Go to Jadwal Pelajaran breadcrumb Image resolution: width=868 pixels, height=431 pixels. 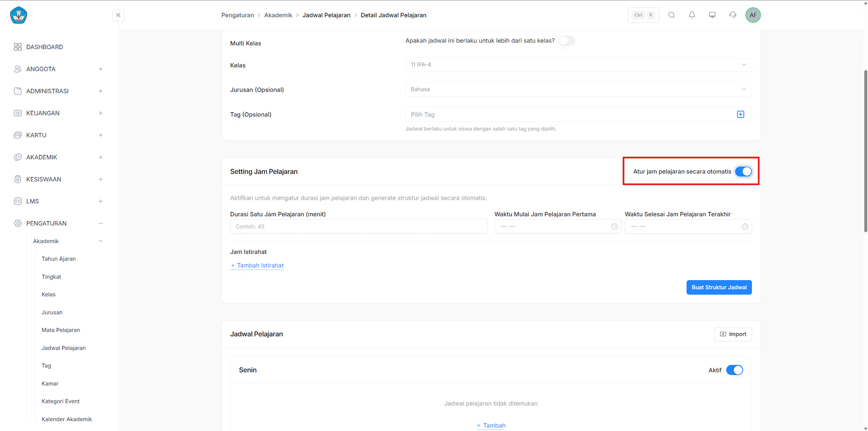[x=326, y=15]
